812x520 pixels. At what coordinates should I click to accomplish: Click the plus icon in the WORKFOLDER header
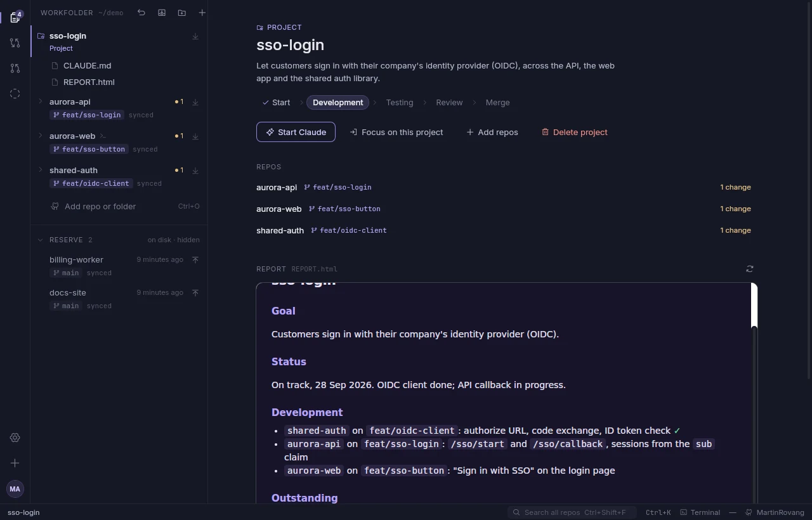coord(202,13)
